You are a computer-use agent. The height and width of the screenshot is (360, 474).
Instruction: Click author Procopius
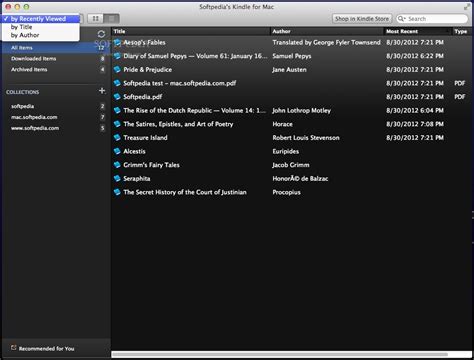click(286, 192)
